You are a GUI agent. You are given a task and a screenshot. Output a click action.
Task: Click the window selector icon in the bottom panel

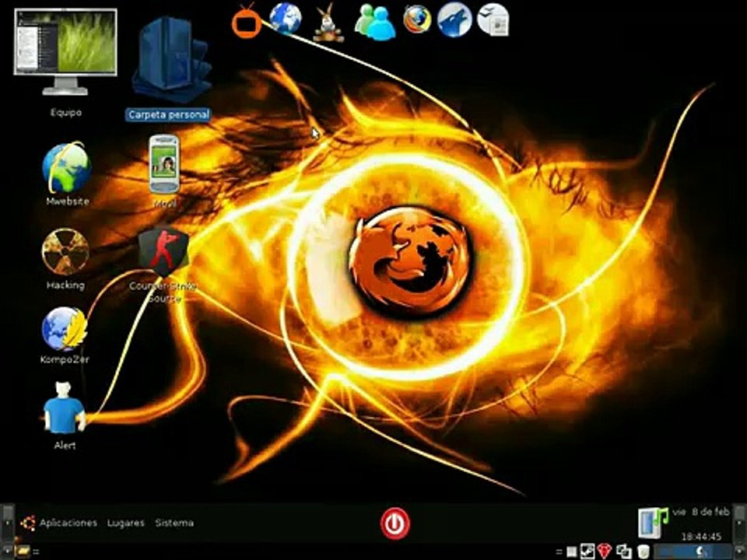coord(623,551)
